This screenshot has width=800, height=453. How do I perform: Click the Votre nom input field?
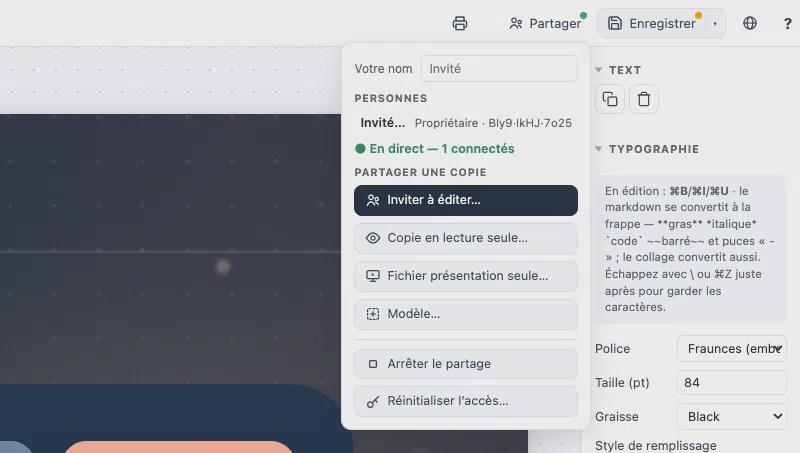(x=499, y=69)
